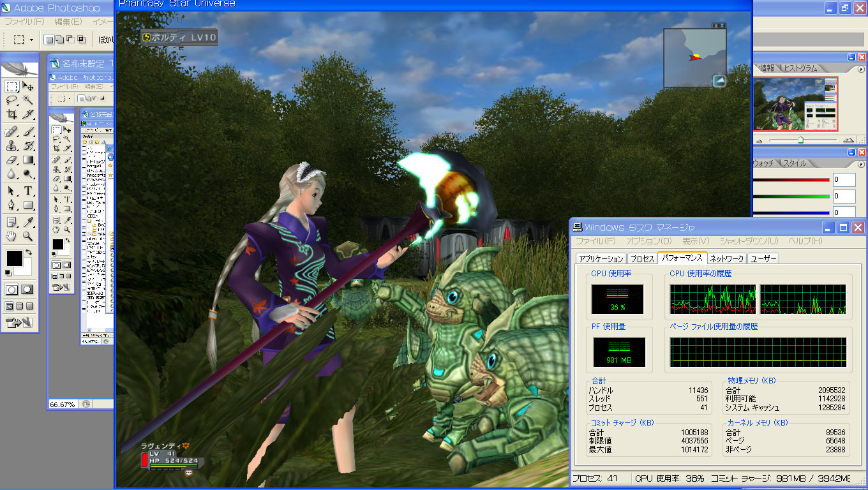Select the Rectangular Marquee tool in Photoshop toolbox
Viewport: 868px width, 490px height.
coord(11,87)
